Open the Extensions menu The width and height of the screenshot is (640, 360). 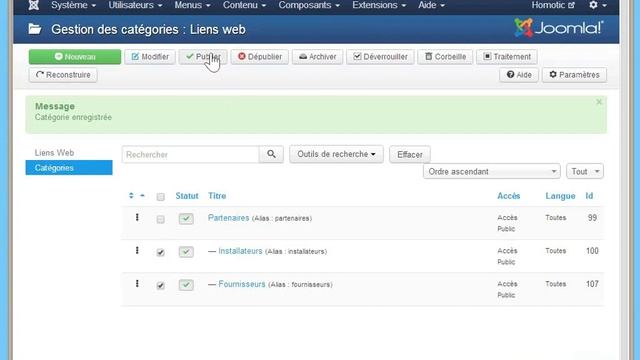coord(379,5)
